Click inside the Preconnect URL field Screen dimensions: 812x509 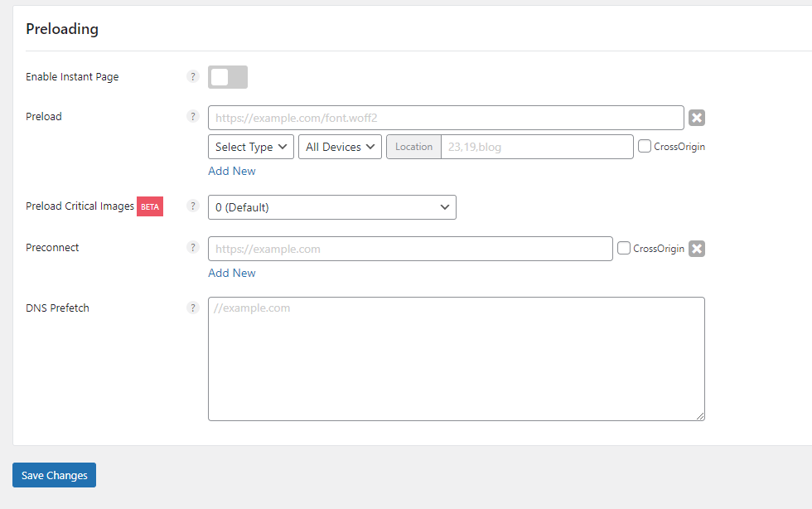coord(410,249)
